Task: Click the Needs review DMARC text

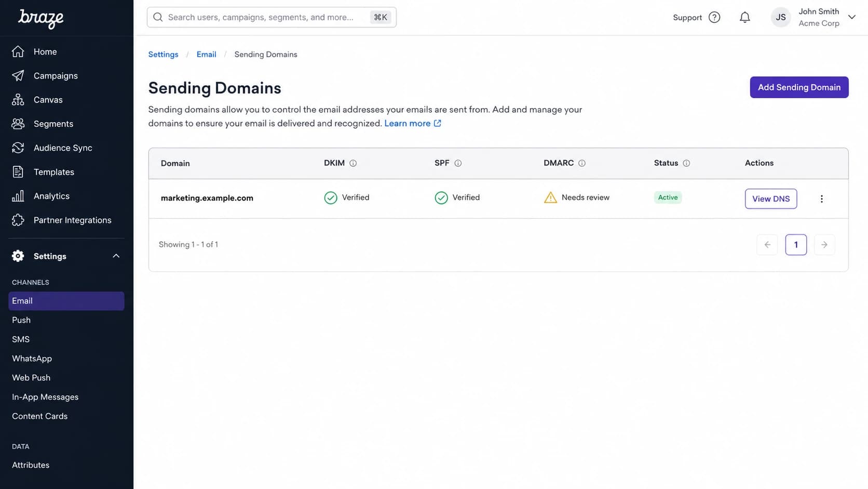Action: pyautogui.click(x=586, y=197)
